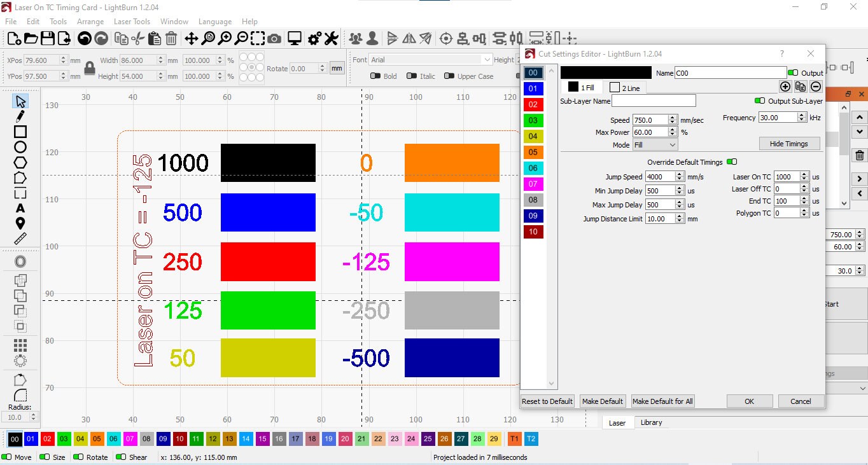The height and width of the screenshot is (465, 868).
Task: Select the Polygon hexagon tool
Action: [20, 162]
